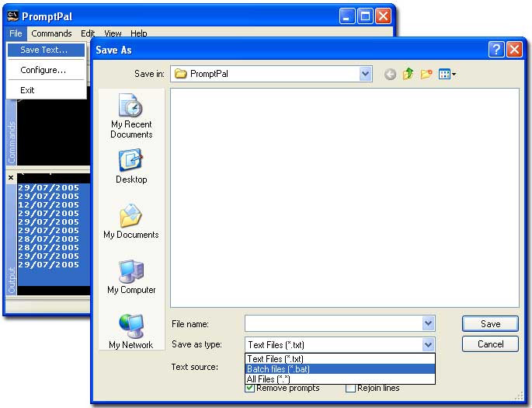Choose All Files (*.*) option
532x408 pixels.
[x=269, y=378]
